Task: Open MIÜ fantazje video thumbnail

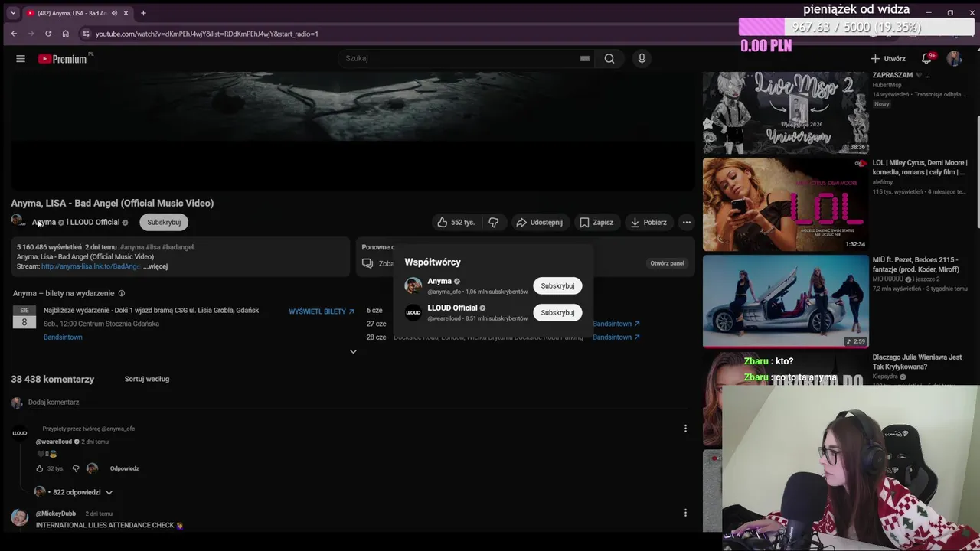Action: (786, 301)
